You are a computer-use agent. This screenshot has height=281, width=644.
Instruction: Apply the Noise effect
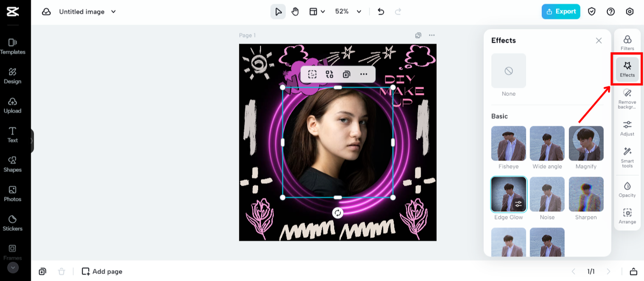tap(548, 194)
